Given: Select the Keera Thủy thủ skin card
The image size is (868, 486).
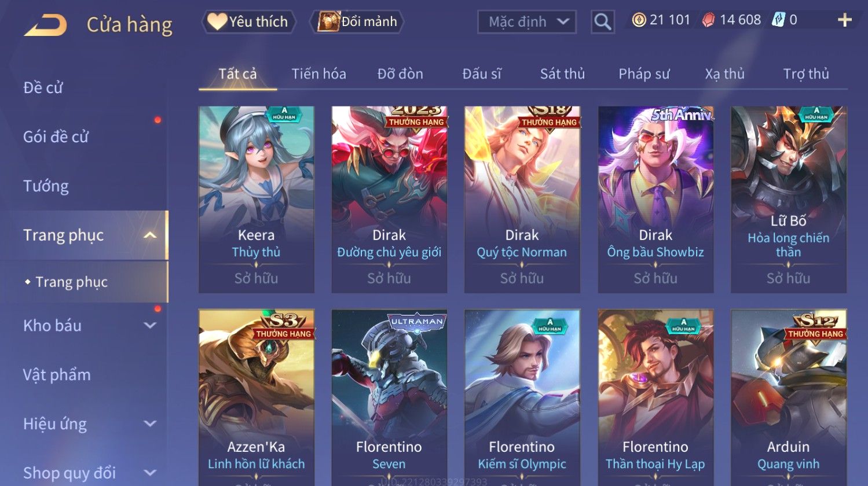Looking at the screenshot, I should (x=257, y=200).
